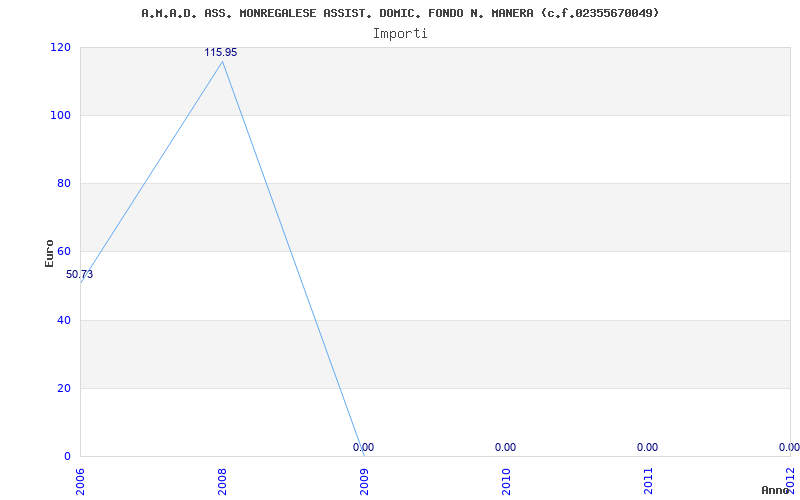800x500 pixels.
Task: Click the 80 y-axis tick label
Action: 63,183
